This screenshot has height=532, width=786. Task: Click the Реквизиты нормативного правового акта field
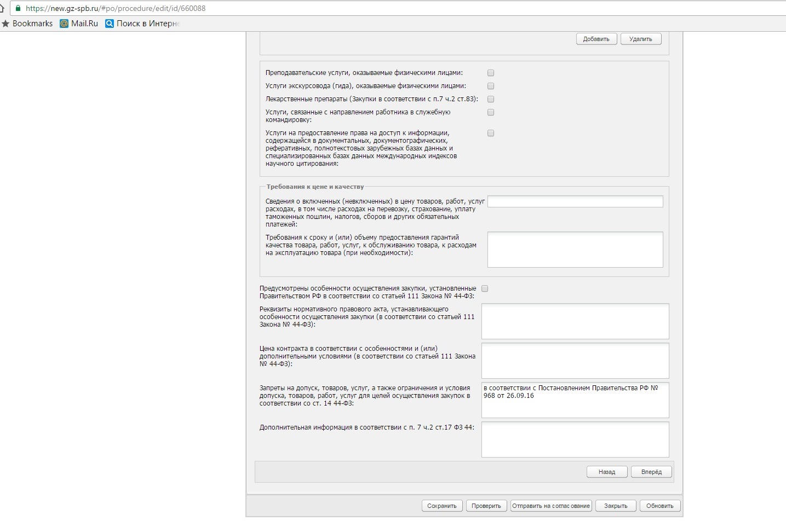tap(575, 321)
